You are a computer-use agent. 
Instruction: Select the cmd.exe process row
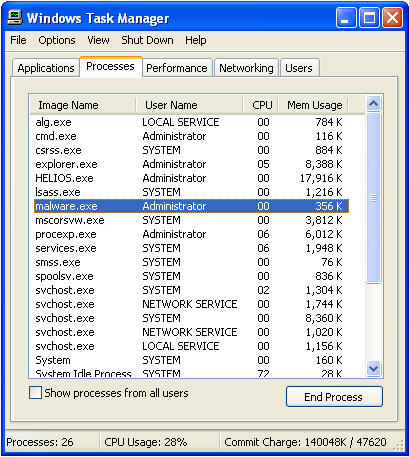(x=191, y=136)
